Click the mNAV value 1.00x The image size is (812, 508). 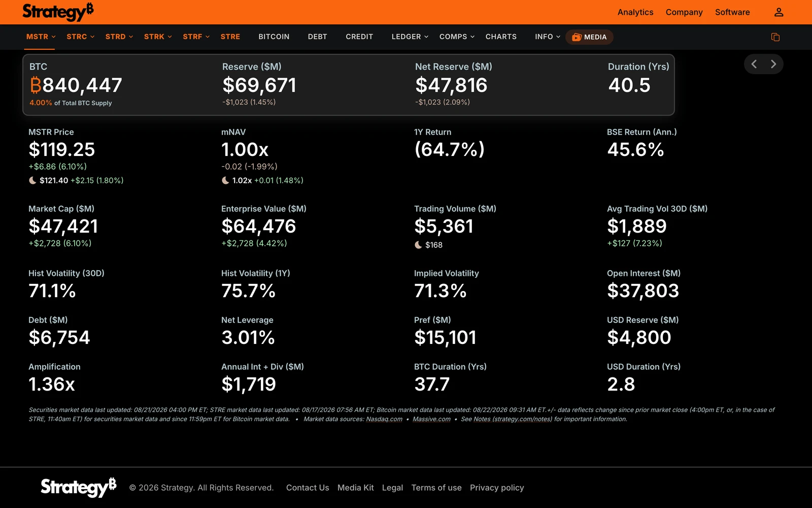(x=245, y=150)
